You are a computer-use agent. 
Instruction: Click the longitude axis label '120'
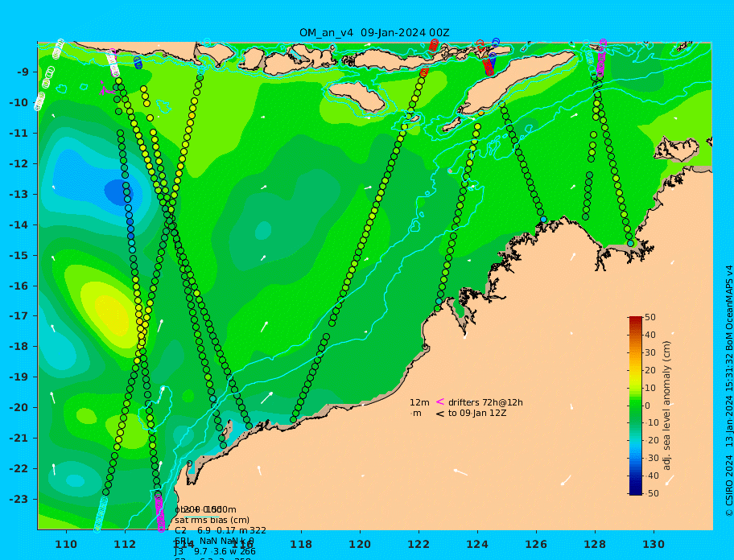click(360, 544)
